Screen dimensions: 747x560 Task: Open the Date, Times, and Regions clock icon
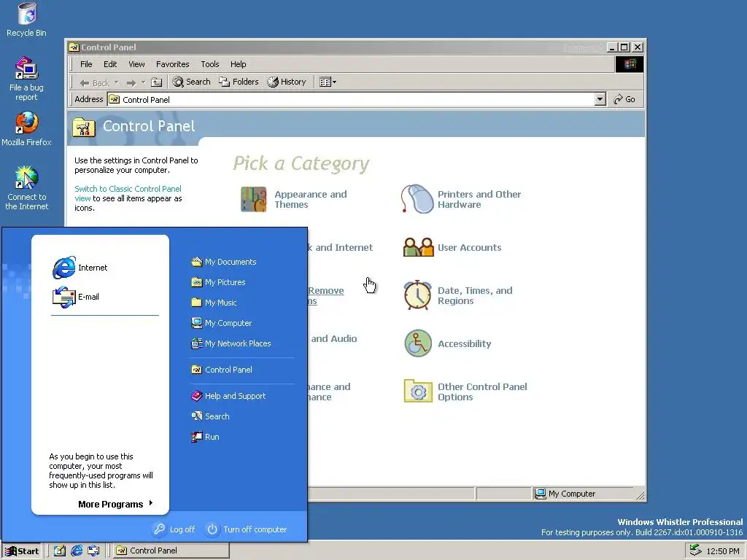(x=418, y=295)
